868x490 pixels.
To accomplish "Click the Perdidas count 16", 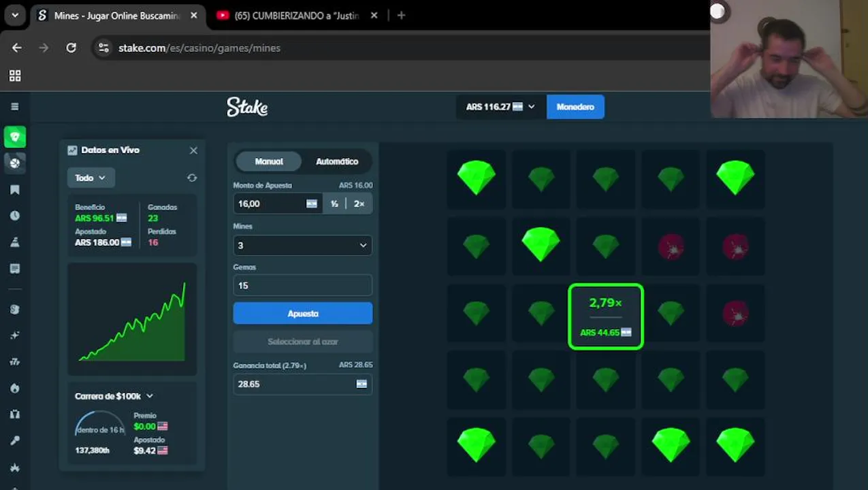I will (x=153, y=242).
